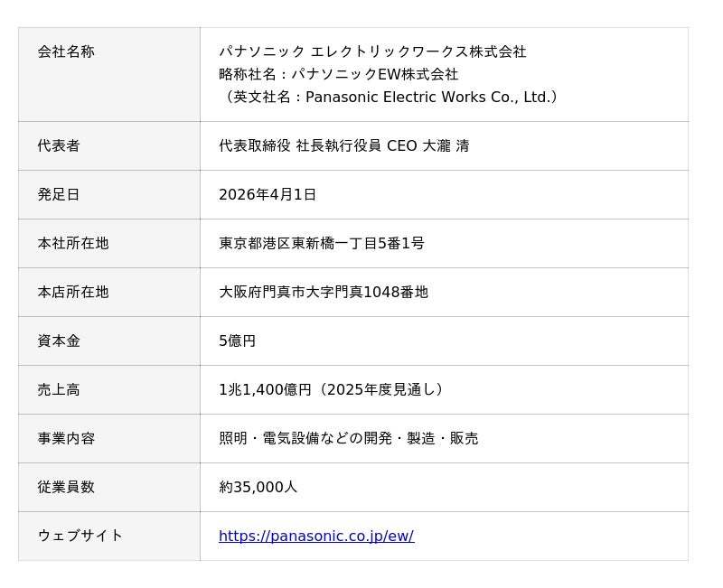
Task: Click the 本社所在地 row label
Action: pos(73,243)
